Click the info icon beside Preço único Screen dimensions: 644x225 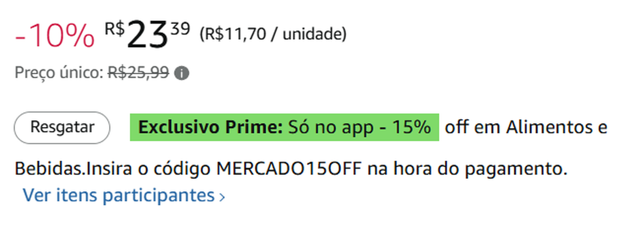pyautogui.click(x=181, y=73)
